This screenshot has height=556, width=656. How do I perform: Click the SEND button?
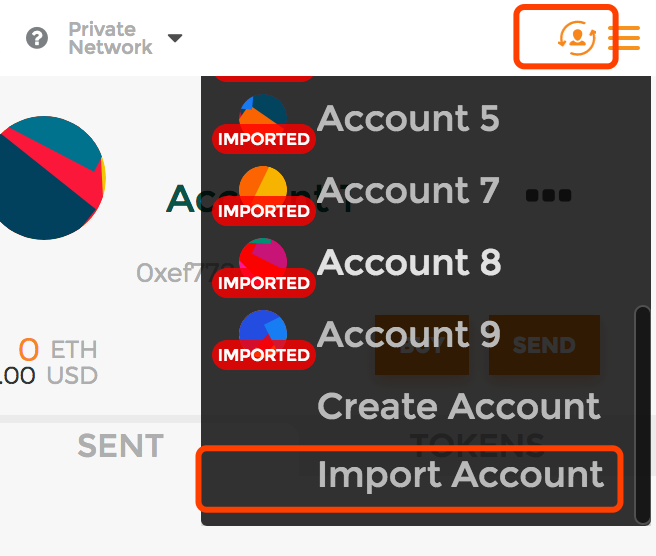(x=544, y=345)
